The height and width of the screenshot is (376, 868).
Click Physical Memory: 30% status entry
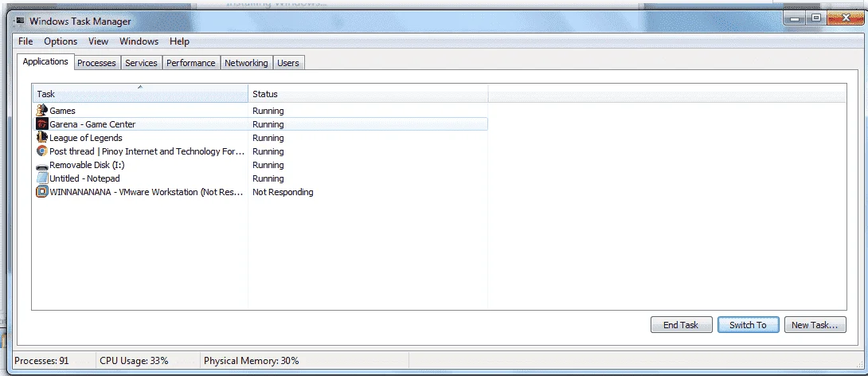pyautogui.click(x=252, y=361)
